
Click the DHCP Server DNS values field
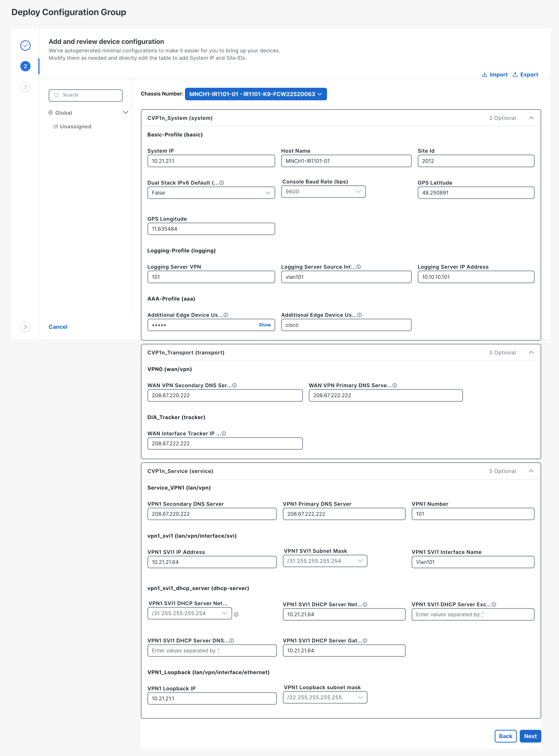212,651
